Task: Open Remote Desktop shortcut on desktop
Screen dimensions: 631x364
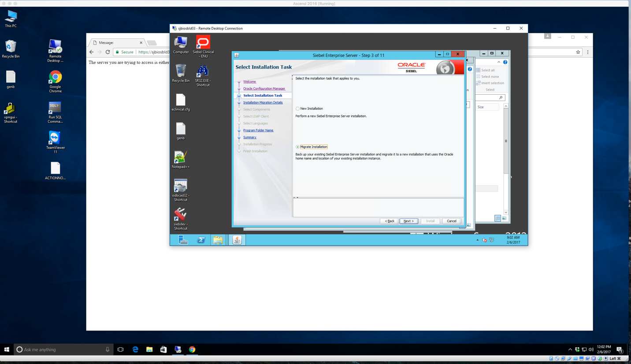Action: coord(55,51)
